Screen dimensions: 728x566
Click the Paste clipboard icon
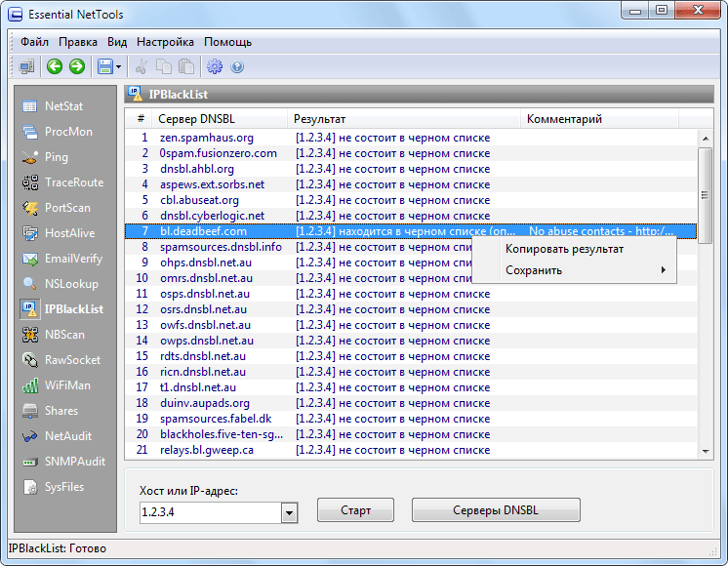tap(186, 67)
